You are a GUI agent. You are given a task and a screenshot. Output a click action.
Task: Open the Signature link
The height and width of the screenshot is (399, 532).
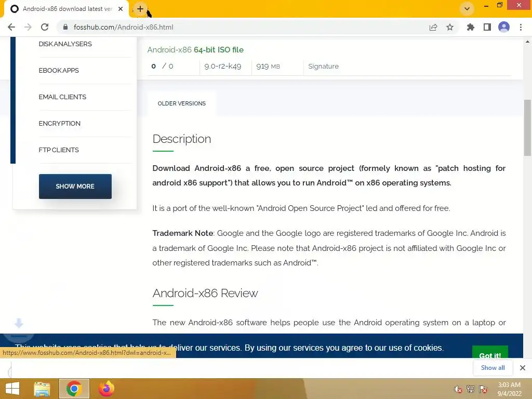click(323, 66)
